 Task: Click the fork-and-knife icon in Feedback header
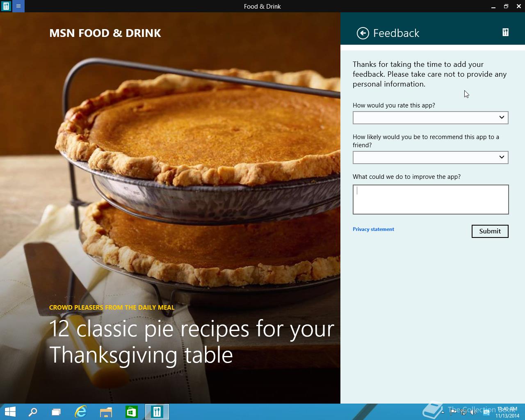click(x=505, y=33)
